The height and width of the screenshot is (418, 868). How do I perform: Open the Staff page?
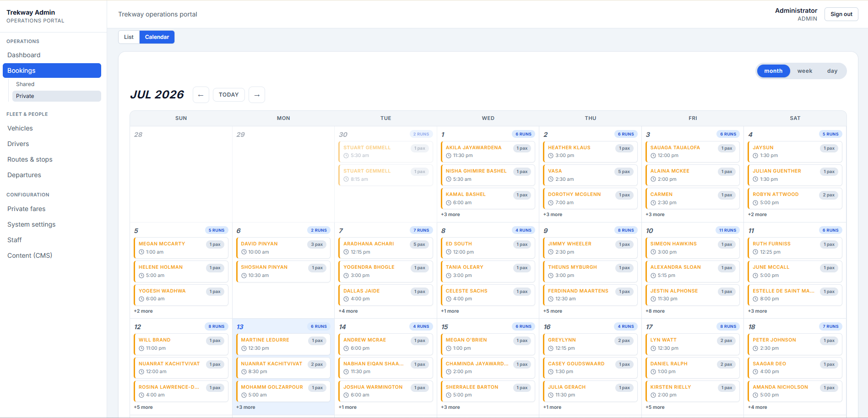[52, 240]
